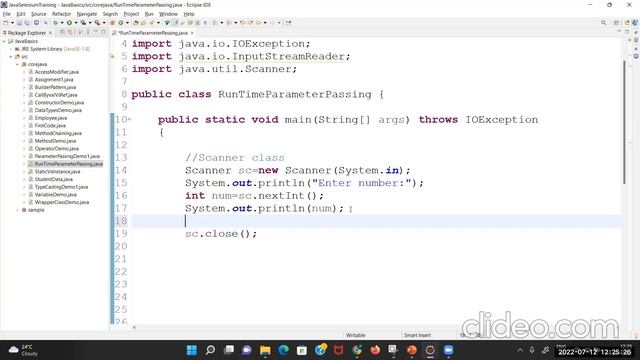The height and width of the screenshot is (360, 640).
Task: Open the Source menu
Action: coord(39,14)
